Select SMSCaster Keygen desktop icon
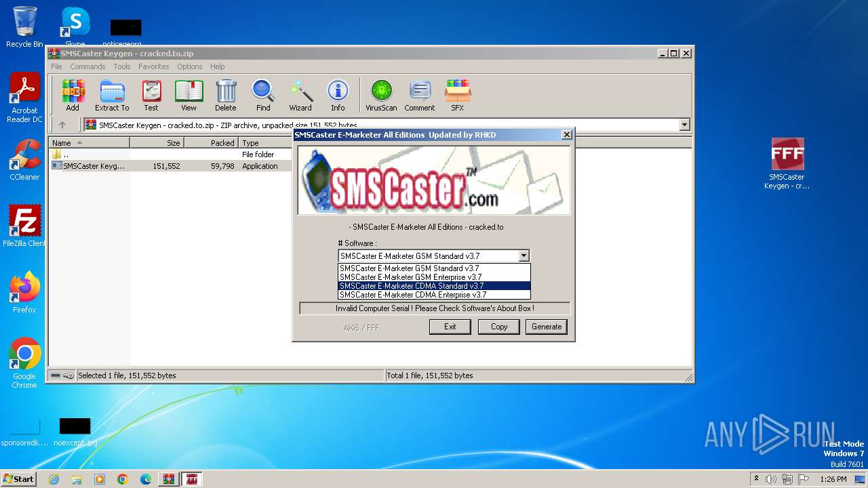Image resolution: width=868 pixels, height=488 pixels. point(787,163)
